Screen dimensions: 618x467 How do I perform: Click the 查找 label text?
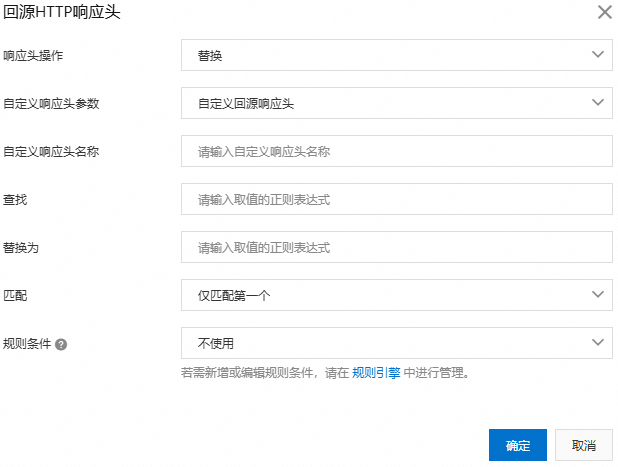point(15,199)
